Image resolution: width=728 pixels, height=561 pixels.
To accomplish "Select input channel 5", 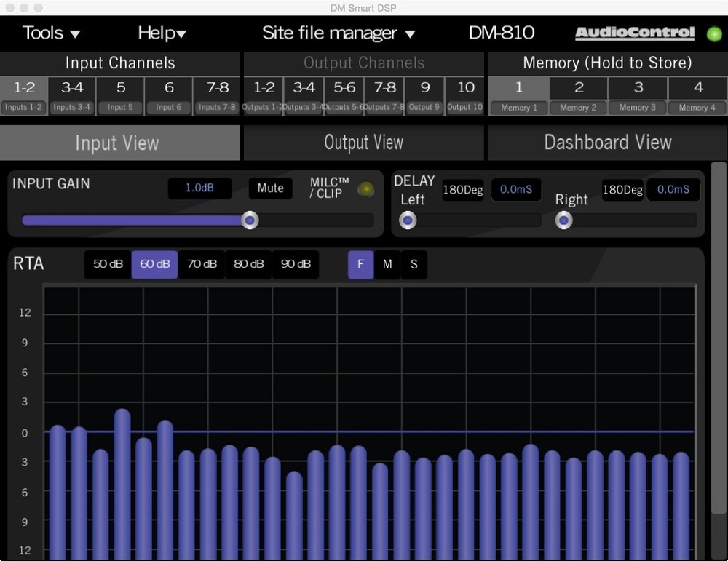I will point(120,96).
